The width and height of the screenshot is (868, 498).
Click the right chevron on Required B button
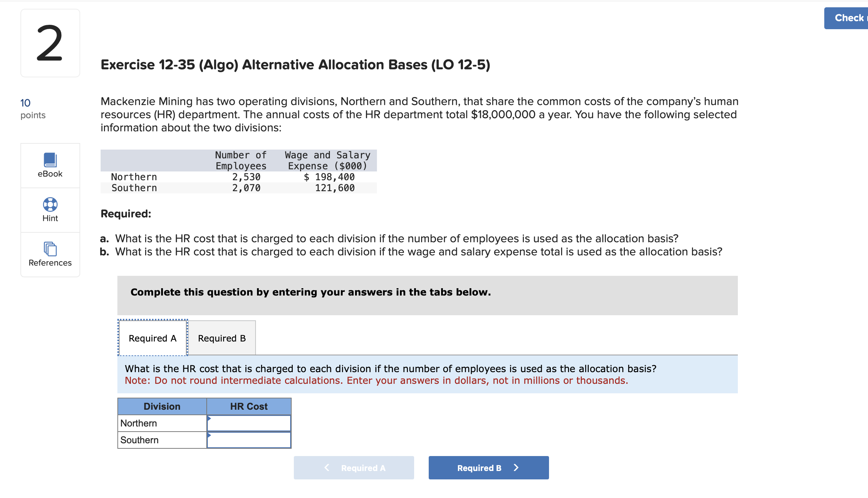click(x=516, y=468)
